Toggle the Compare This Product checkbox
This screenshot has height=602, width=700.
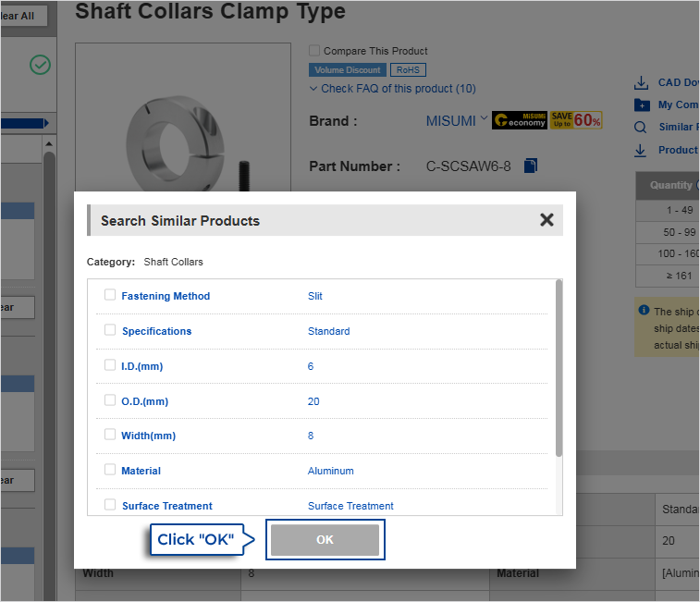coord(314,51)
